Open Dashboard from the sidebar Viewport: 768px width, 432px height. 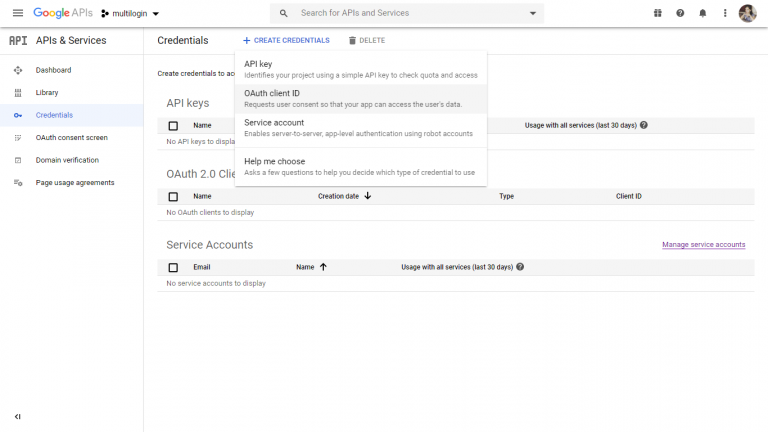53,70
